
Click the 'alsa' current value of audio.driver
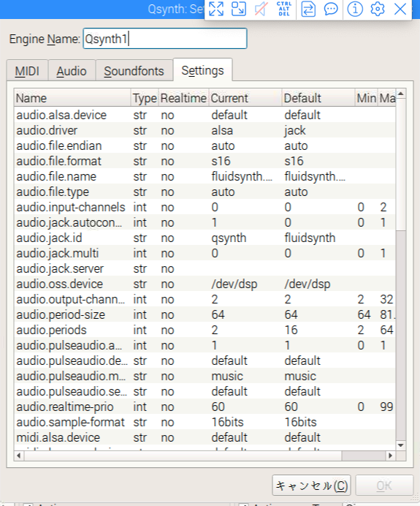pos(222,131)
